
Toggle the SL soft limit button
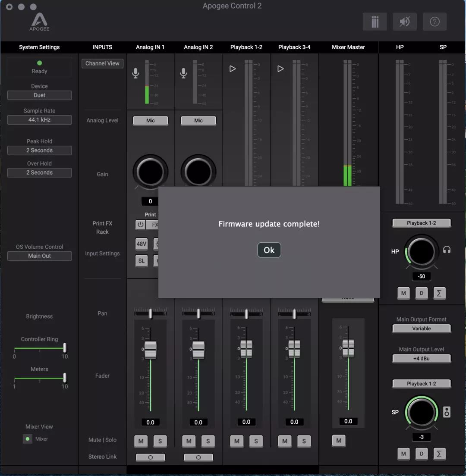tap(142, 261)
